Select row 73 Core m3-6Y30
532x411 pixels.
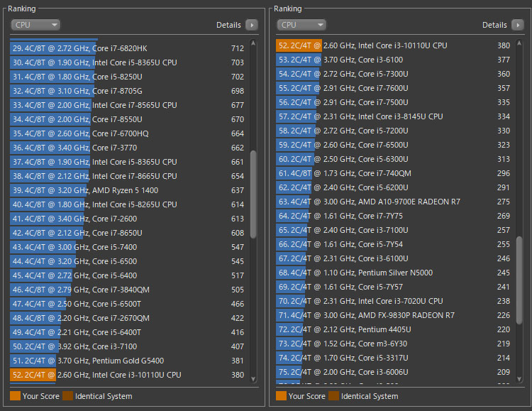tap(395, 344)
